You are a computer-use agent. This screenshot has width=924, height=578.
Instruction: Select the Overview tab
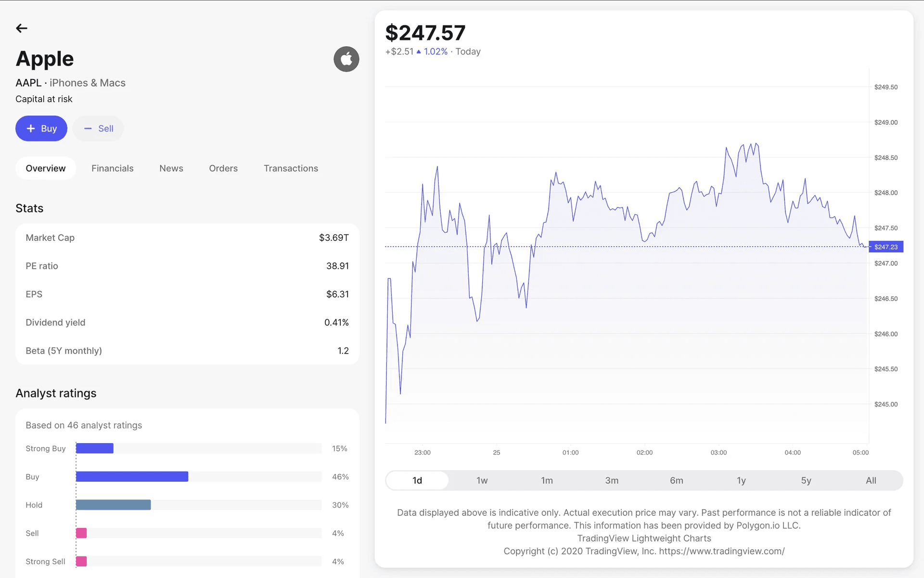point(46,169)
